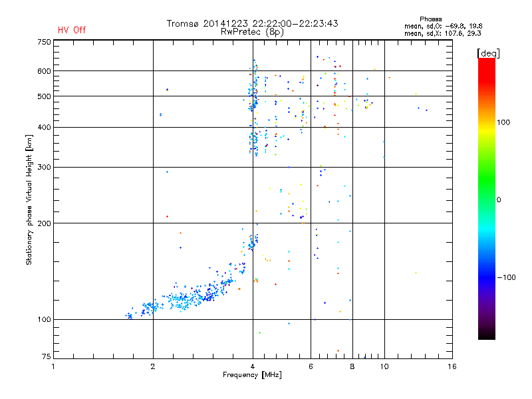Click the y-axis label '750'
The image size is (532, 399).
point(44,42)
